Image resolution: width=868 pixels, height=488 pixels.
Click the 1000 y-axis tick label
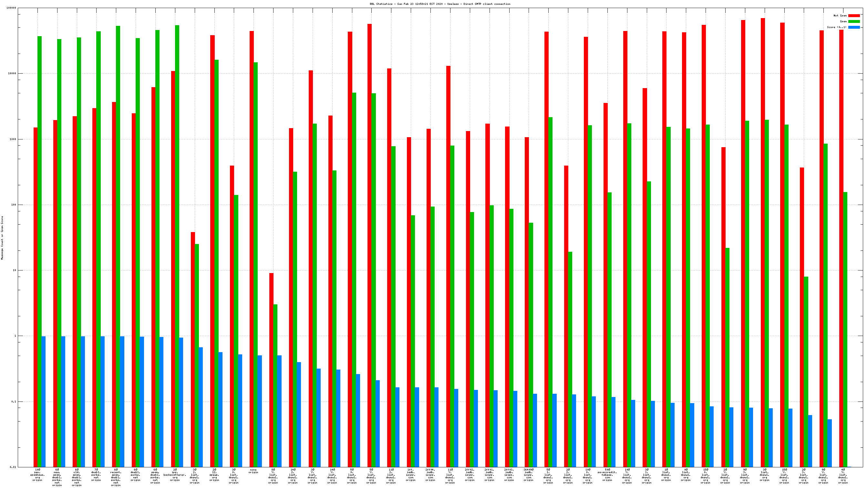pos(13,139)
